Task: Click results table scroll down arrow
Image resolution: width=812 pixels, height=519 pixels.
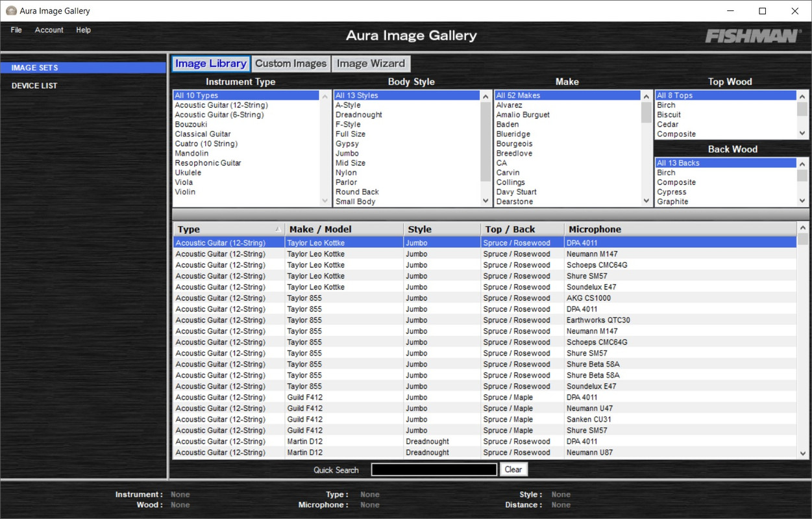Action: click(x=803, y=453)
